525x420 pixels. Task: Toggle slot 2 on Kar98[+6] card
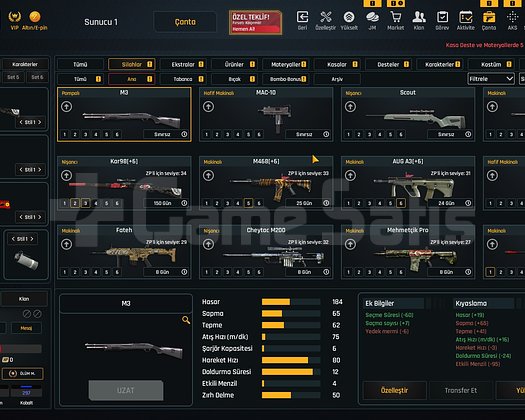[75, 203]
